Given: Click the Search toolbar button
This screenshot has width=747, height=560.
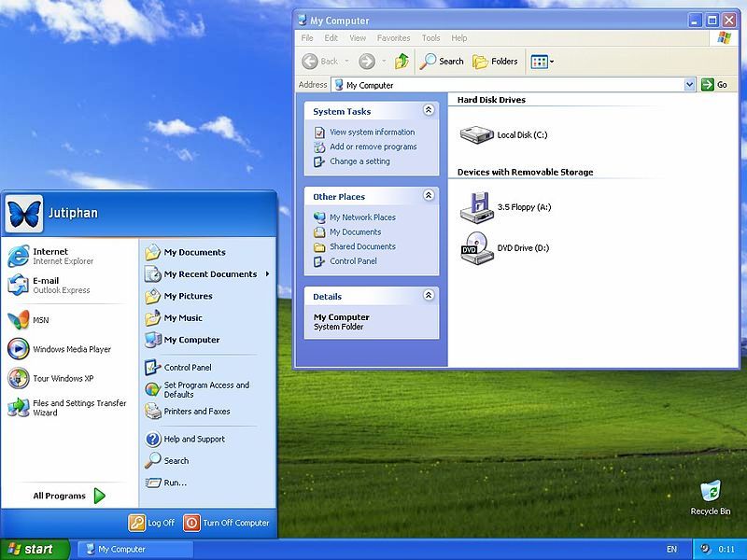Looking at the screenshot, I should pos(442,62).
